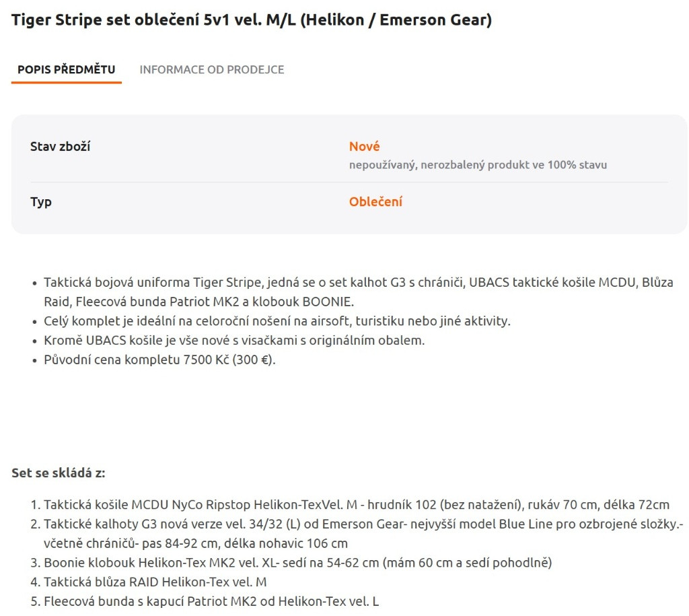Click the orange Oblečení type link
The image size is (689, 616).
(375, 201)
